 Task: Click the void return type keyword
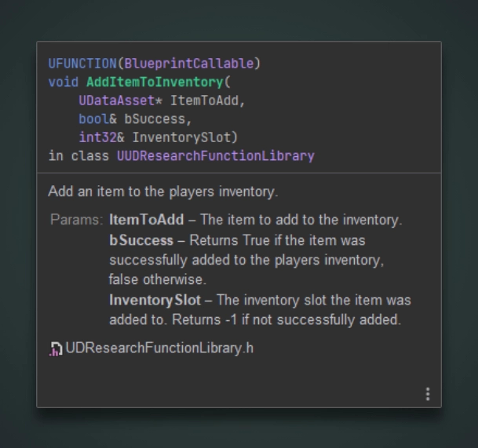pos(63,82)
